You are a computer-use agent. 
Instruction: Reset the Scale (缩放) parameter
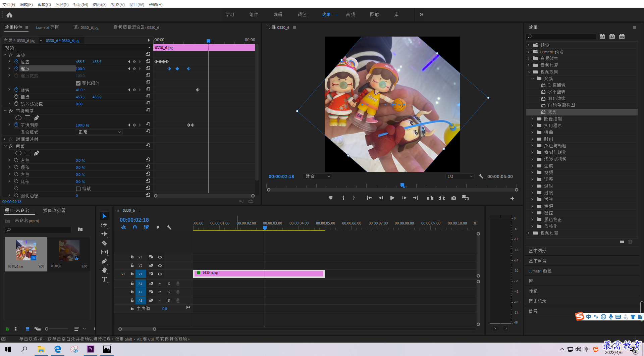point(148,68)
